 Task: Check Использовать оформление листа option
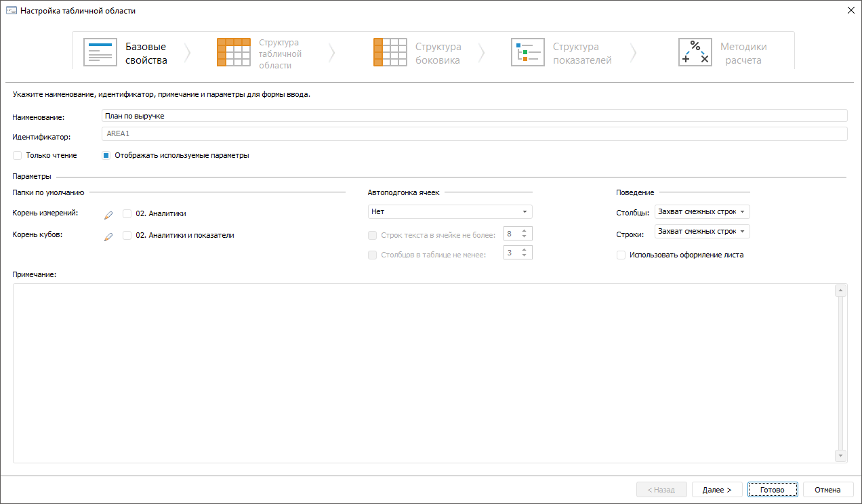click(x=621, y=255)
